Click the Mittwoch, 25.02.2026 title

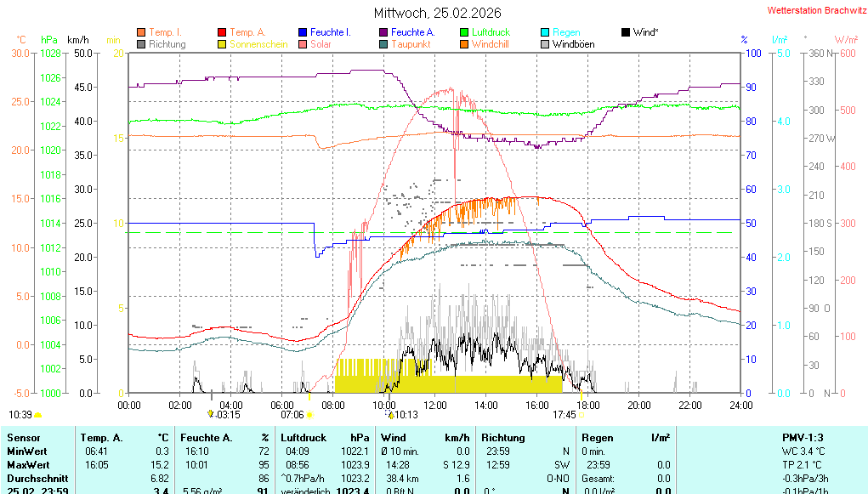[437, 13]
